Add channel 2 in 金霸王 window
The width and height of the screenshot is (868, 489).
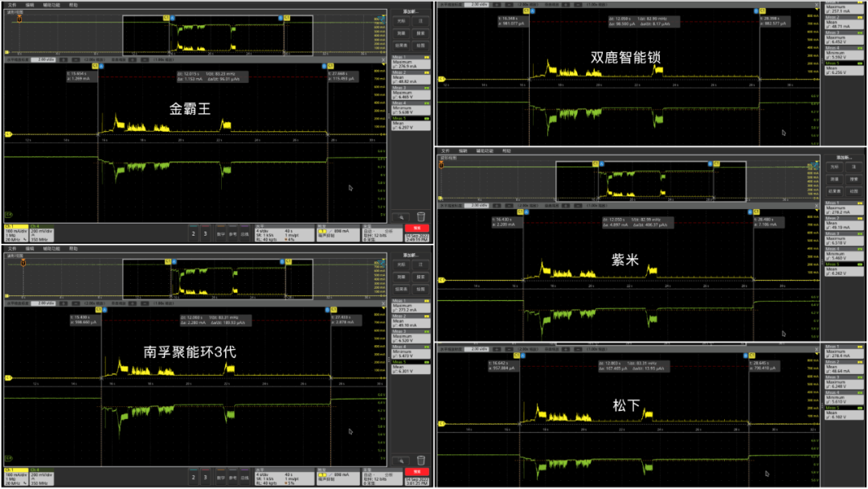(193, 234)
